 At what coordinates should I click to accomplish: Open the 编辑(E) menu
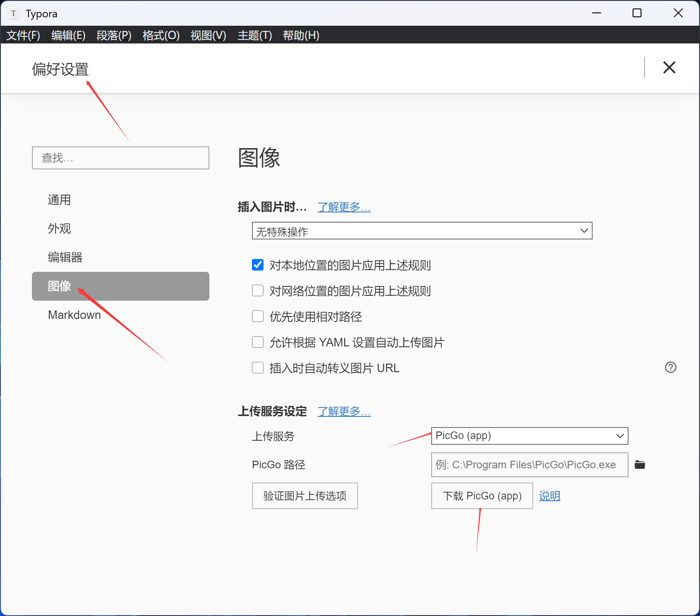click(x=68, y=35)
